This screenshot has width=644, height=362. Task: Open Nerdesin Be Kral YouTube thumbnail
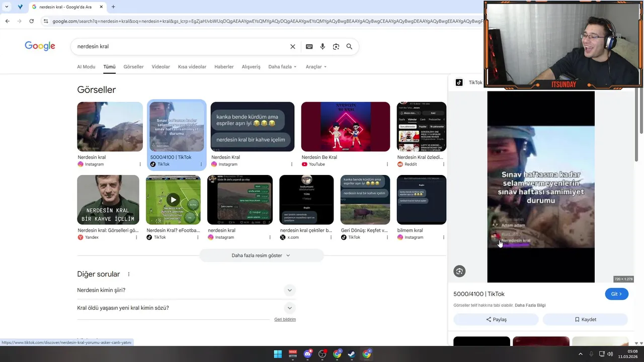(x=346, y=127)
